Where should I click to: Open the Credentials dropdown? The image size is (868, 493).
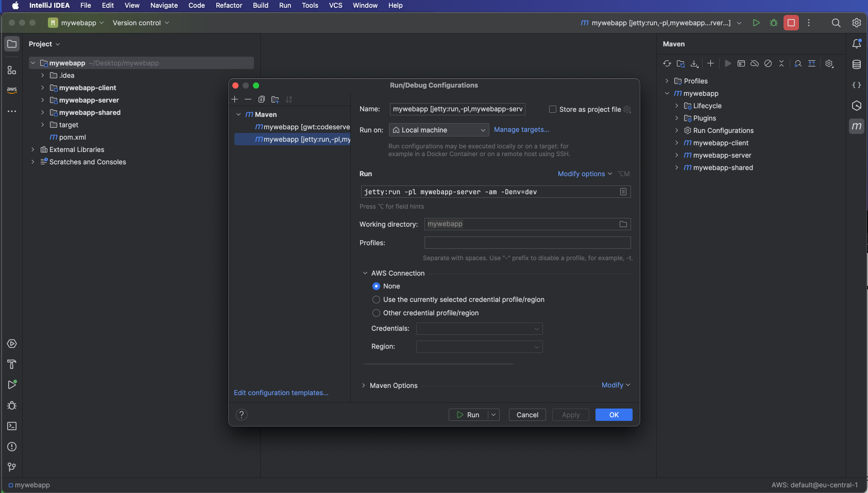480,329
